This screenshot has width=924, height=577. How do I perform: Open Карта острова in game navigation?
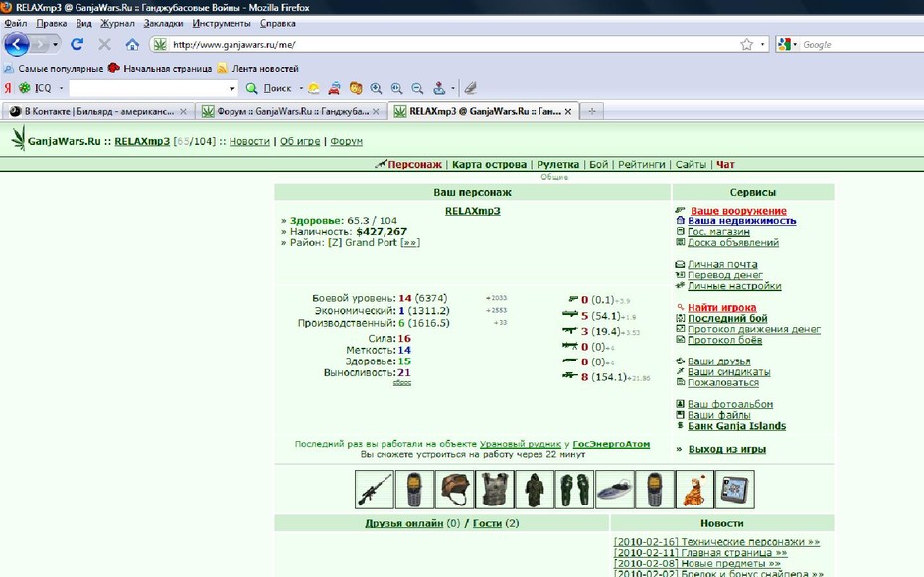tap(489, 164)
